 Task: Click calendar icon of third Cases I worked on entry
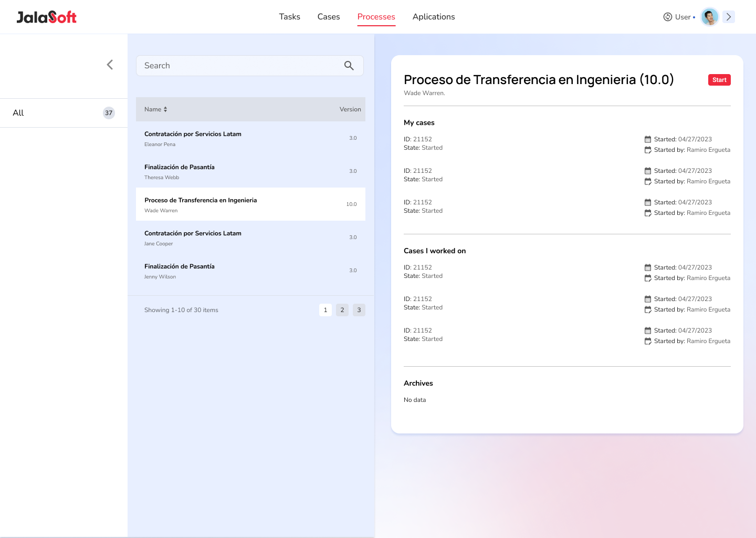(648, 330)
